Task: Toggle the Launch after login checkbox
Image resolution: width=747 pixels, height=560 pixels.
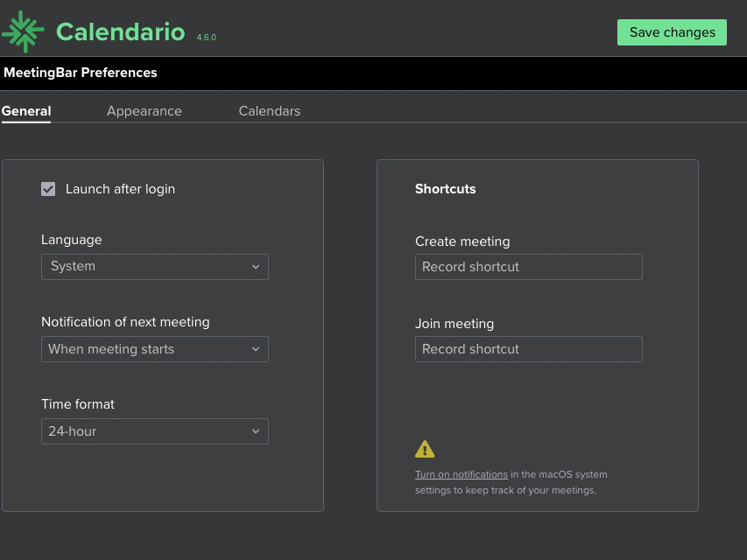Action: point(48,189)
